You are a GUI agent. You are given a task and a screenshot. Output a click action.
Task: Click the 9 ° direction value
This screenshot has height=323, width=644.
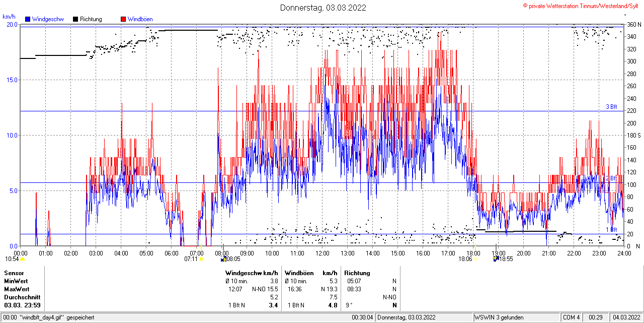point(349,305)
